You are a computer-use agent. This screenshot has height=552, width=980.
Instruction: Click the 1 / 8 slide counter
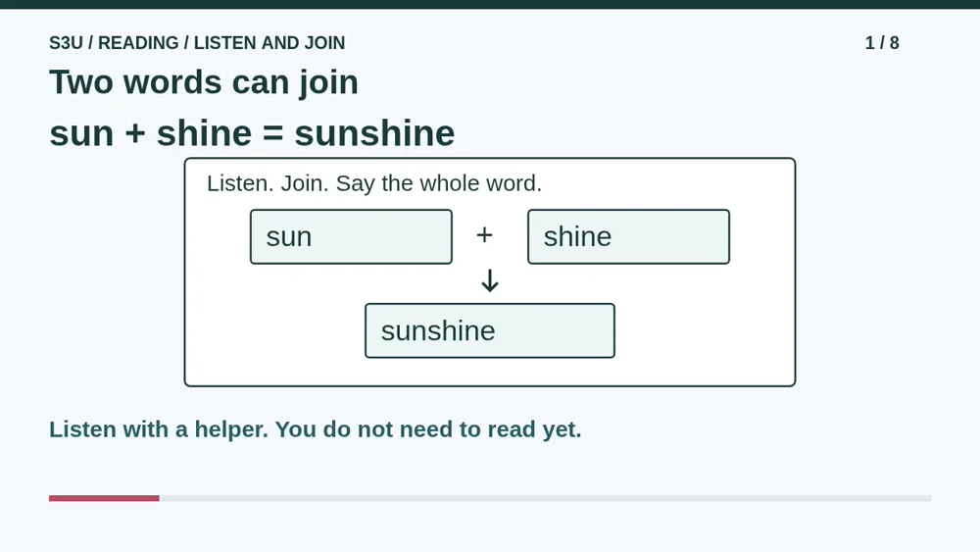click(882, 42)
